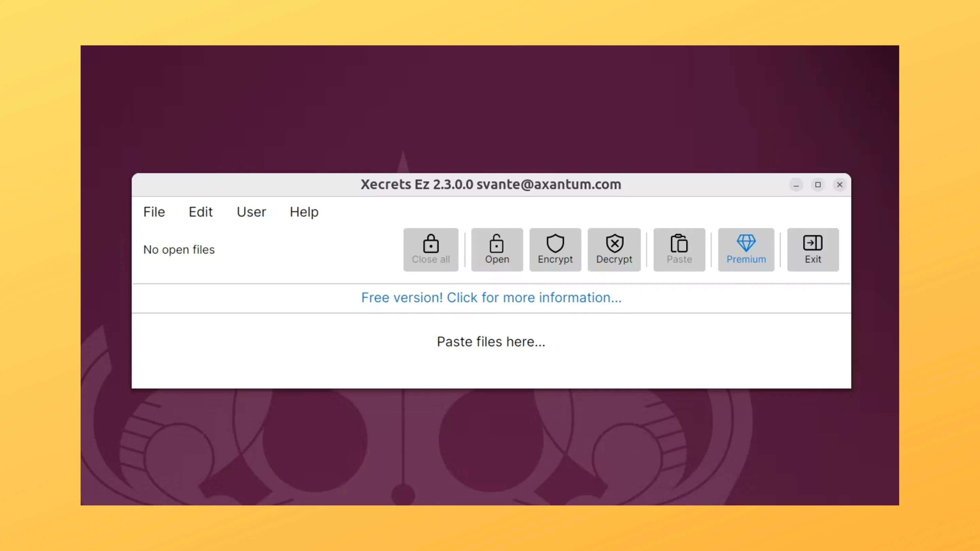980x551 pixels.
Task: Click the Paste files here area
Action: pyautogui.click(x=491, y=341)
